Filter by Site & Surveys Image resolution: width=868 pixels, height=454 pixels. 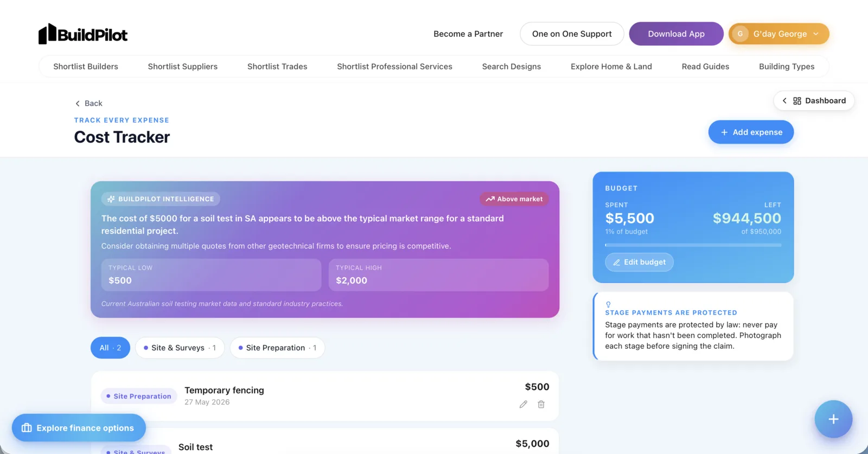point(180,348)
